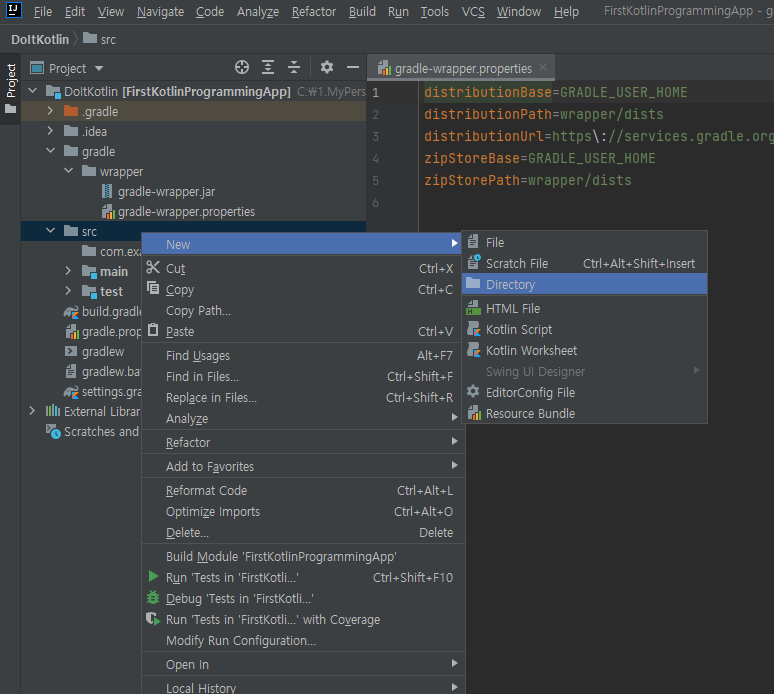The width and height of the screenshot is (774, 694).
Task: Select File in New submenu
Action: point(584,242)
